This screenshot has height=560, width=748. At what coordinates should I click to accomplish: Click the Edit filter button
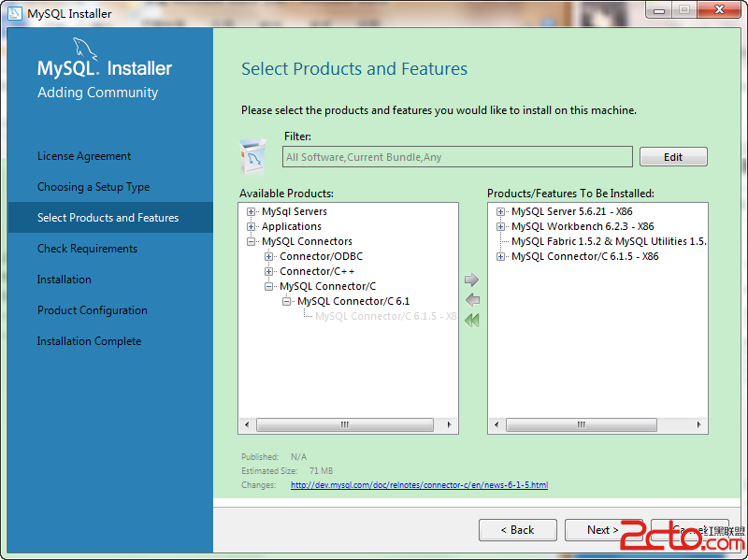click(673, 157)
